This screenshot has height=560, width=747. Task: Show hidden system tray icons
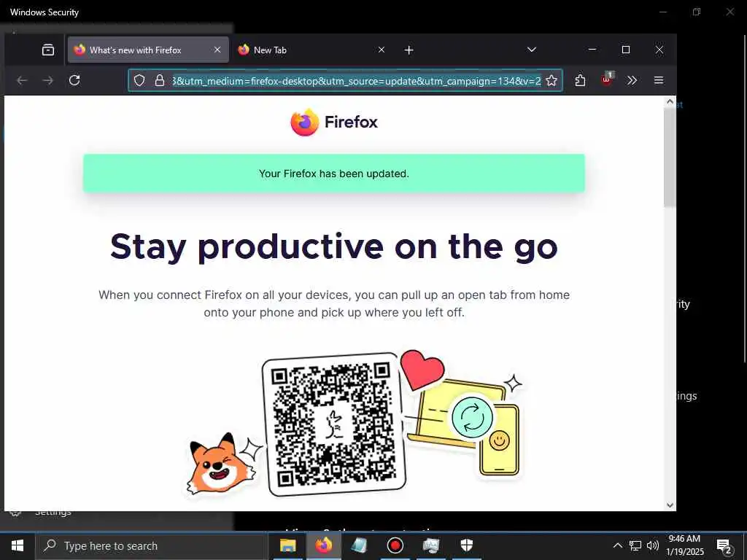pyautogui.click(x=617, y=545)
